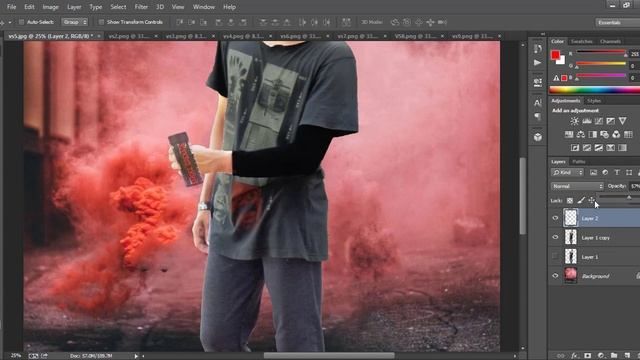This screenshot has width=640, height=360.
Task: Open the Move tool preset picker arrow
Action: (x=10, y=22)
